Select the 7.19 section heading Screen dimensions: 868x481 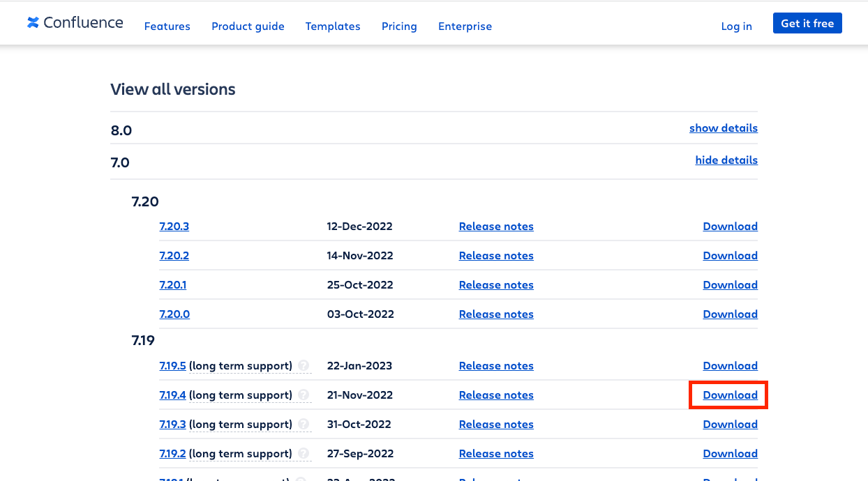143,340
